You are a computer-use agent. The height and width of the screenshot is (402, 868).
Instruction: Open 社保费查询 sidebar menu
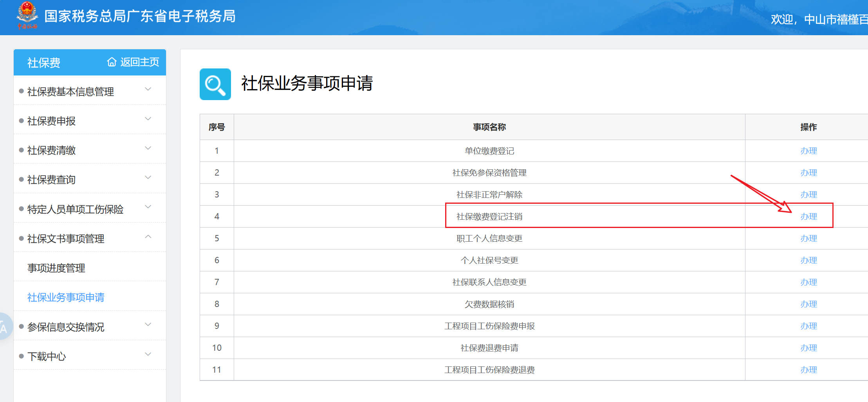[x=51, y=180]
